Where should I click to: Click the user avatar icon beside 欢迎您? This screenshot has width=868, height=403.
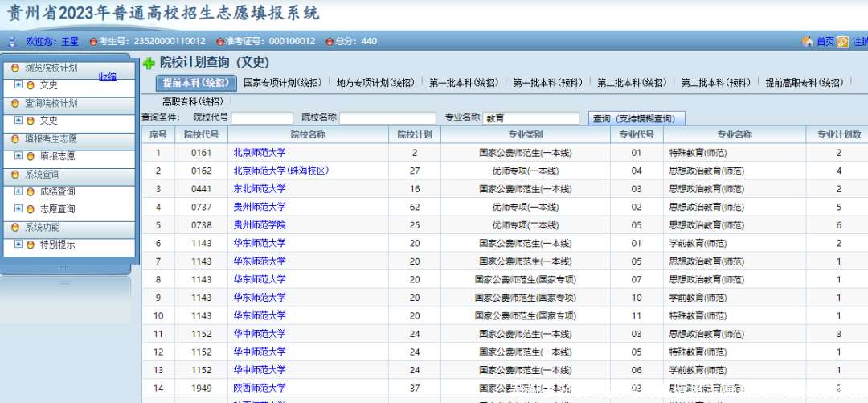click(12, 41)
